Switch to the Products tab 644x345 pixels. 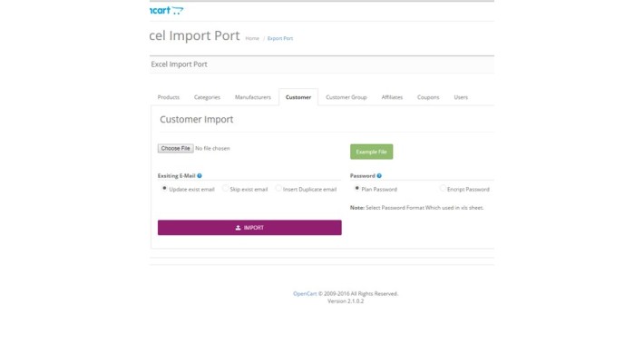click(169, 97)
